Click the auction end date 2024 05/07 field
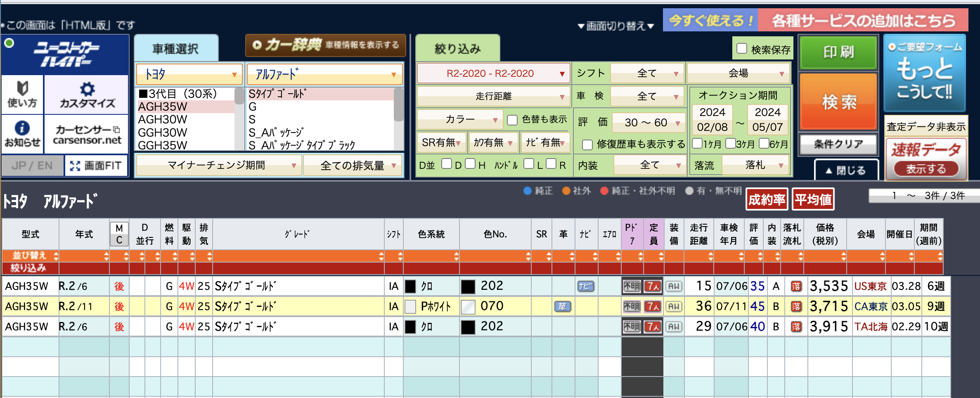This screenshot has height=398, width=980. pyautogui.click(x=767, y=120)
